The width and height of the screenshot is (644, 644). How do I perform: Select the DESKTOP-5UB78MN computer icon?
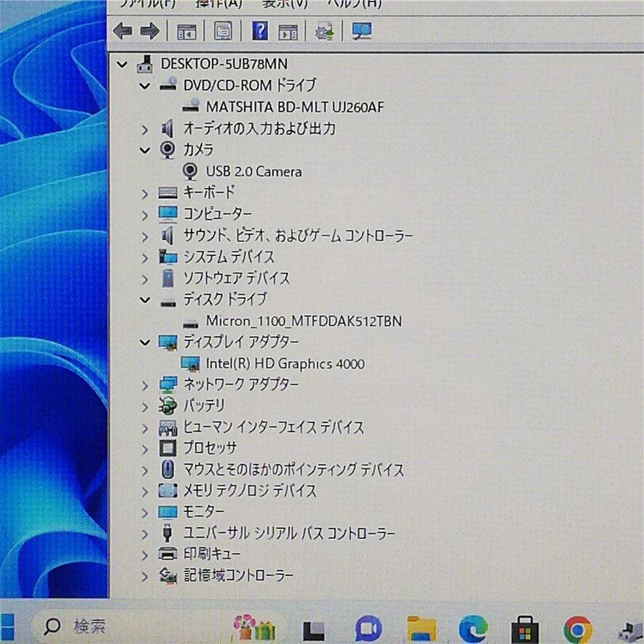point(144,64)
